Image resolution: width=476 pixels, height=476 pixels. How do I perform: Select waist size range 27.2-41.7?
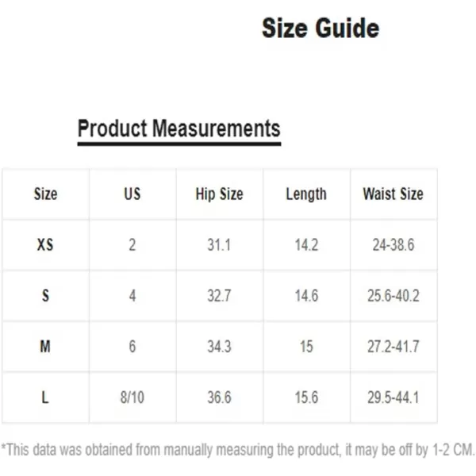click(393, 346)
